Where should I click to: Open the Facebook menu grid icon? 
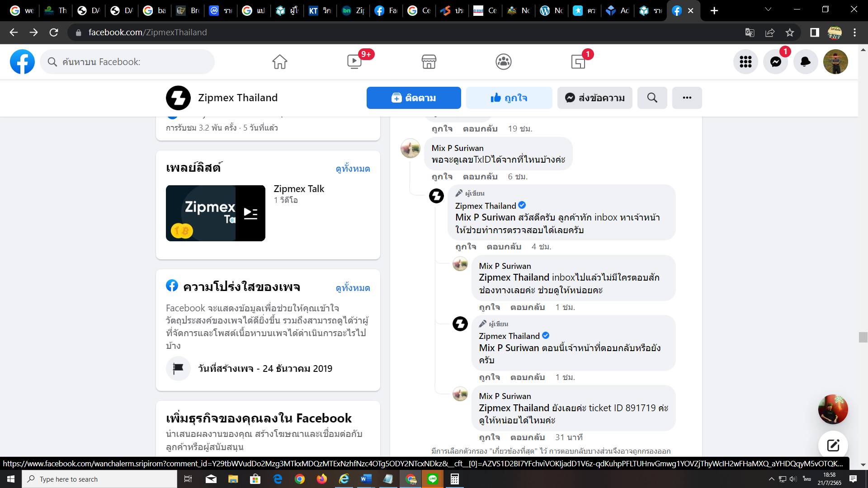coord(745,61)
